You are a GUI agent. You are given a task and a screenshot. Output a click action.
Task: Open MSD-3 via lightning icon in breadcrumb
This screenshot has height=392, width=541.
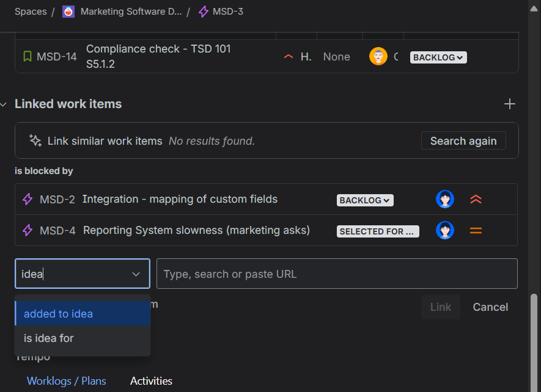click(x=202, y=12)
